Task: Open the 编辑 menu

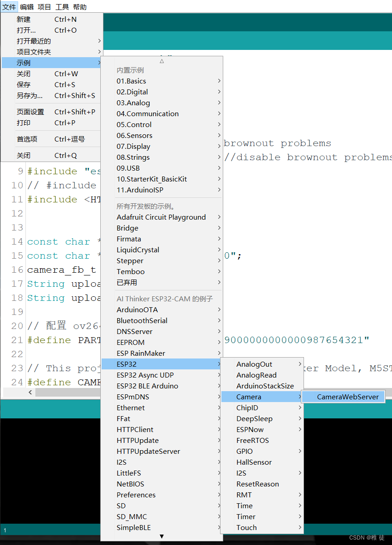Action: [27, 7]
